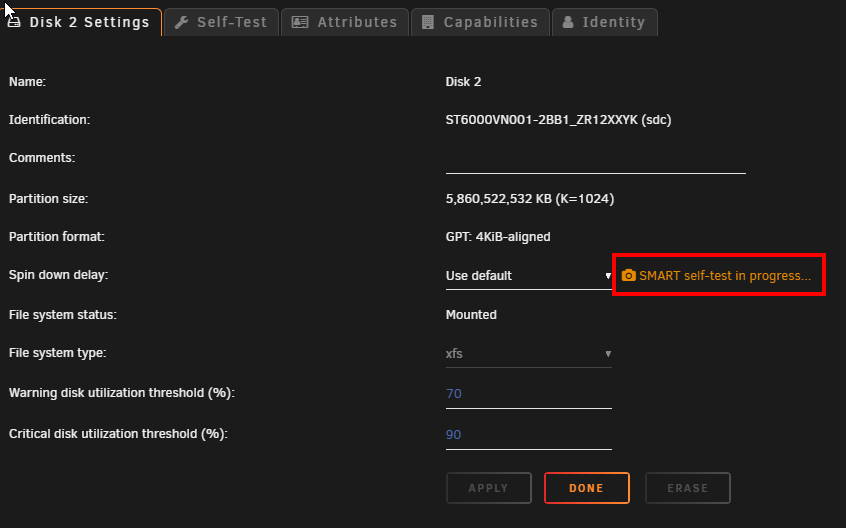Switch to the Attributes tab

click(345, 22)
